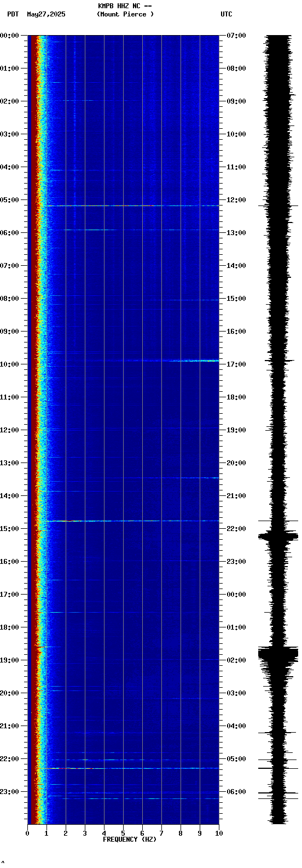Image resolution: width=302 pixels, height=868 pixels.
Task: Click the 18:00 UTC time label
Action: 236,397
